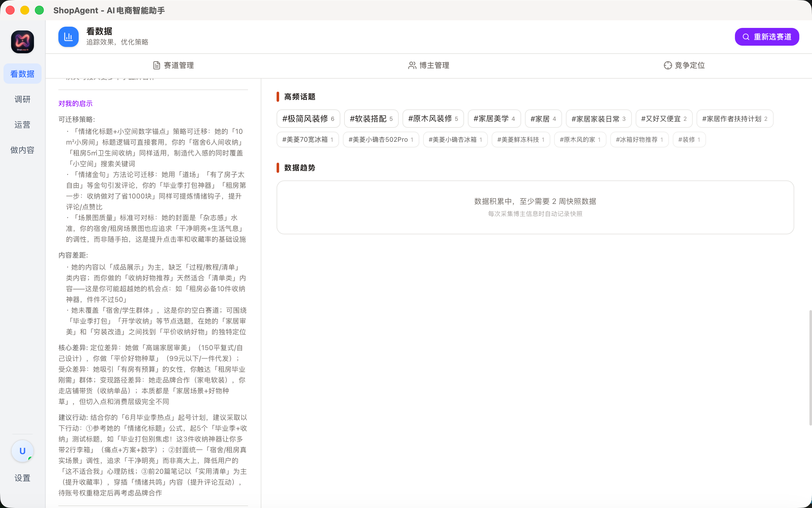Open the 做内容 panel from the sidebar
The width and height of the screenshot is (812, 508).
pos(22,150)
